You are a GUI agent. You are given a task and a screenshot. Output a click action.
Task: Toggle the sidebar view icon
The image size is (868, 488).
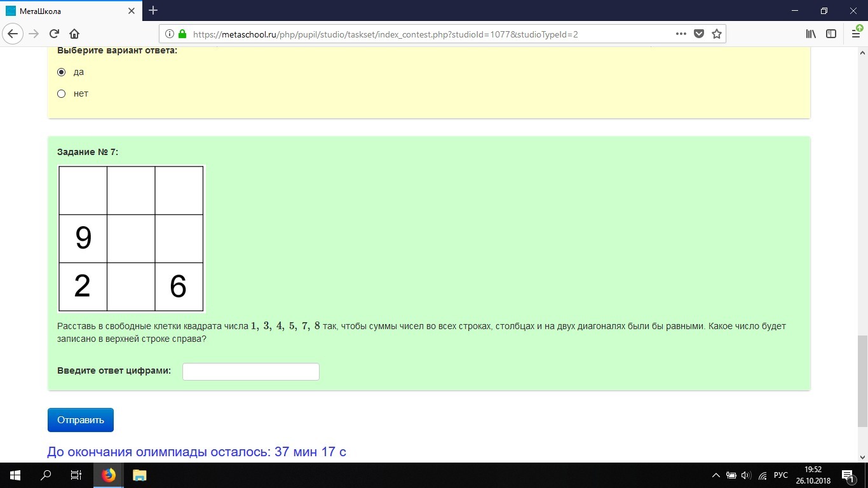(831, 34)
